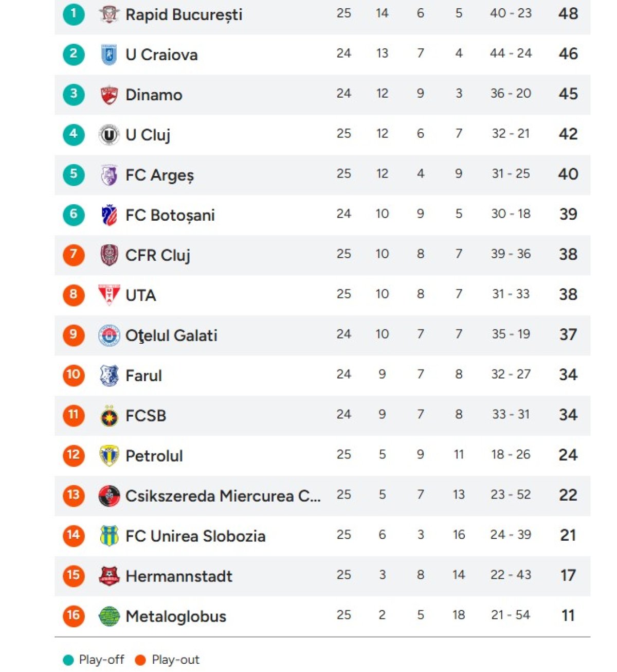Open the Hermannstadt team link
Image resolution: width=617 pixels, height=672 pixels.
pos(178,576)
